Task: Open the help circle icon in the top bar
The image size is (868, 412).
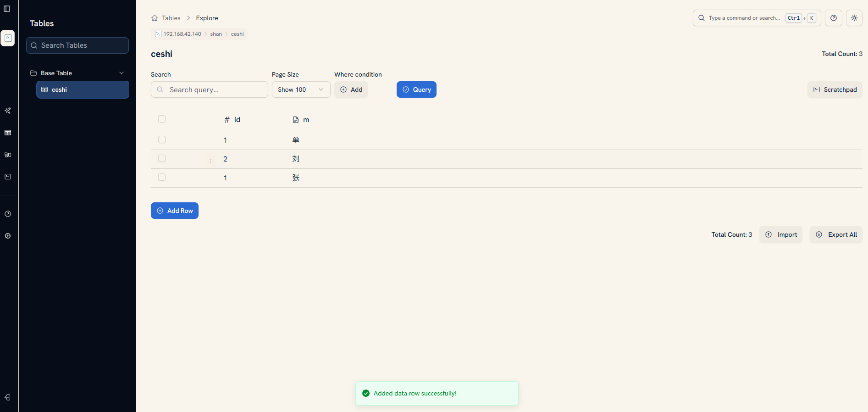Action: click(833, 18)
